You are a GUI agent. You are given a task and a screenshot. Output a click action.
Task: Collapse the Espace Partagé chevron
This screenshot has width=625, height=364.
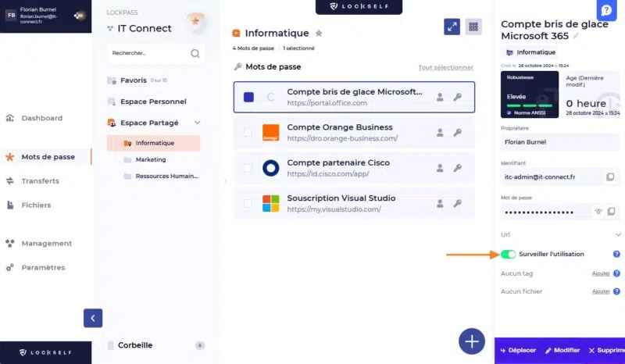point(198,123)
